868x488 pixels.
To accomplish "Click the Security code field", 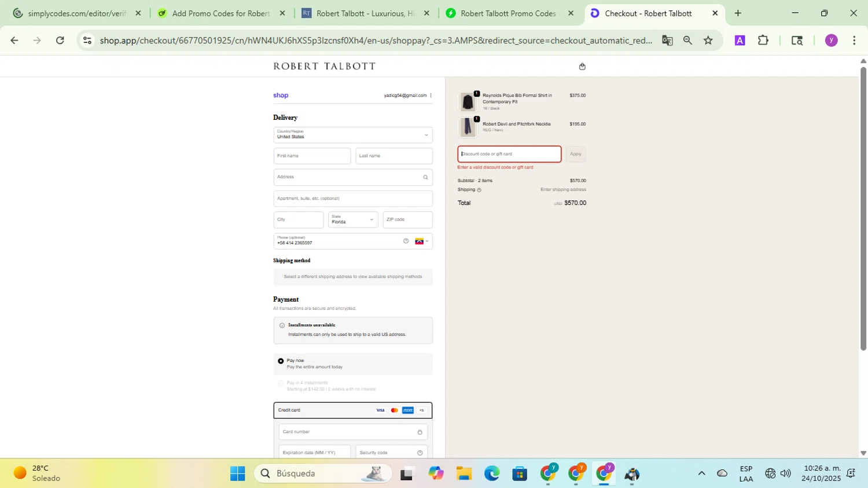I will (x=392, y=453).
